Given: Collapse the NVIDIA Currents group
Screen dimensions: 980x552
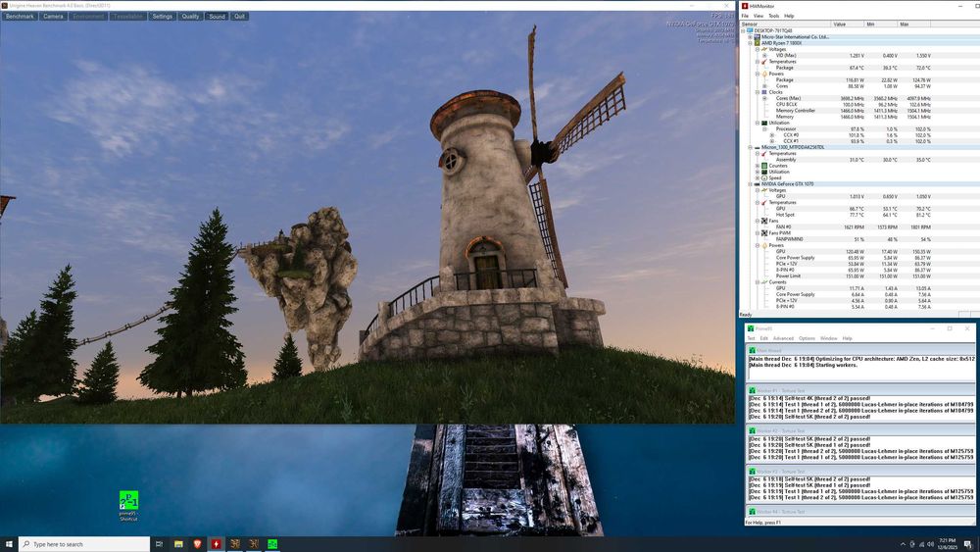Looking at the screenshot, I should pyautogui.click(x=758, y=282).
